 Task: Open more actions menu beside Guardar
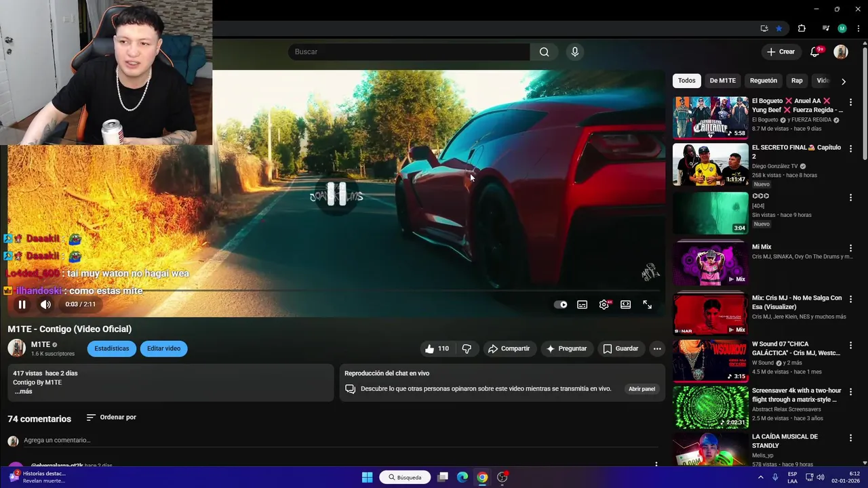tap(657, 349)
